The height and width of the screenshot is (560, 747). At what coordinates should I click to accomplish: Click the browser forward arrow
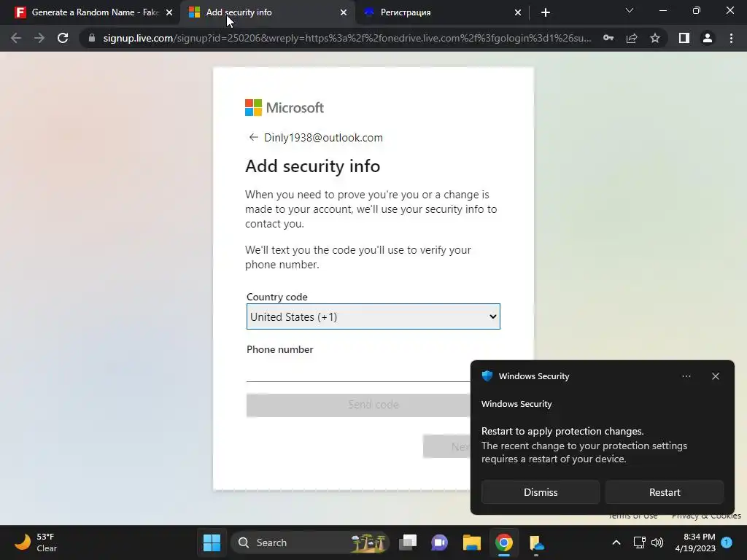pyautogui.click(x=39, y=38)
